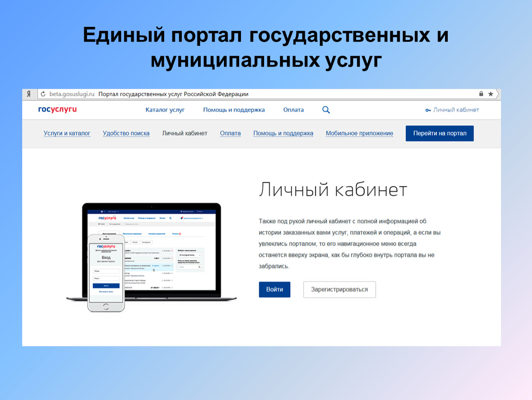The height and width of the screenshot is (400, 532).
Task: Click the Yandex "Я" browser icon
Action: [29, 94]
